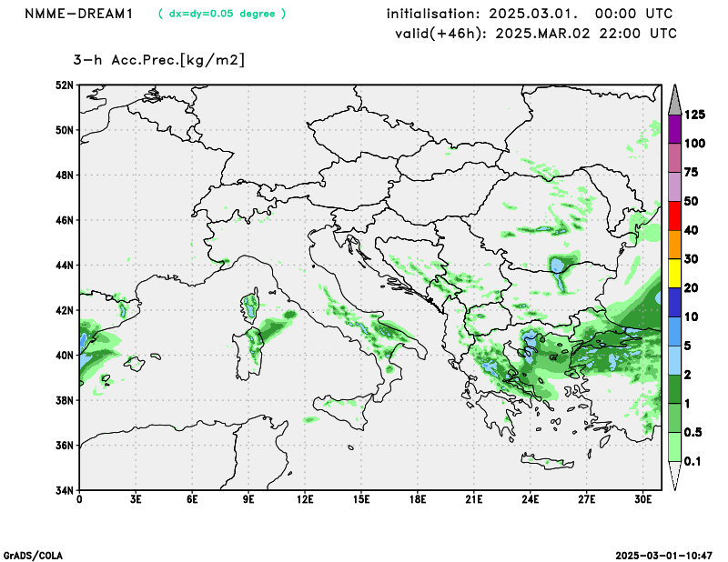
Task: Click the 27E longitude axis label
Action: click(586, 499)
